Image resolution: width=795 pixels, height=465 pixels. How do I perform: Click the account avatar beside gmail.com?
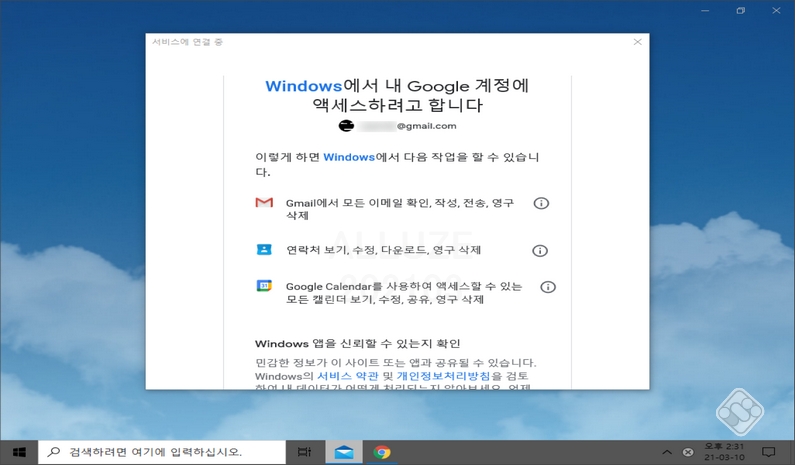pyautogui.click(x=346, y=125)
